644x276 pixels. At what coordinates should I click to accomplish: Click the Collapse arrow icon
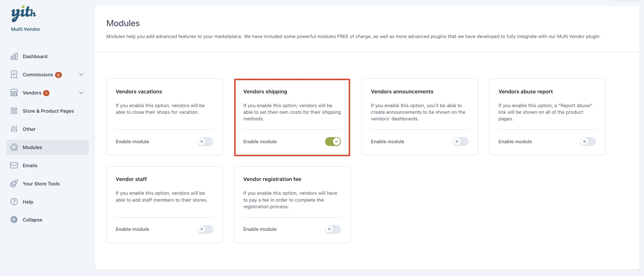(x=14, y=220)
